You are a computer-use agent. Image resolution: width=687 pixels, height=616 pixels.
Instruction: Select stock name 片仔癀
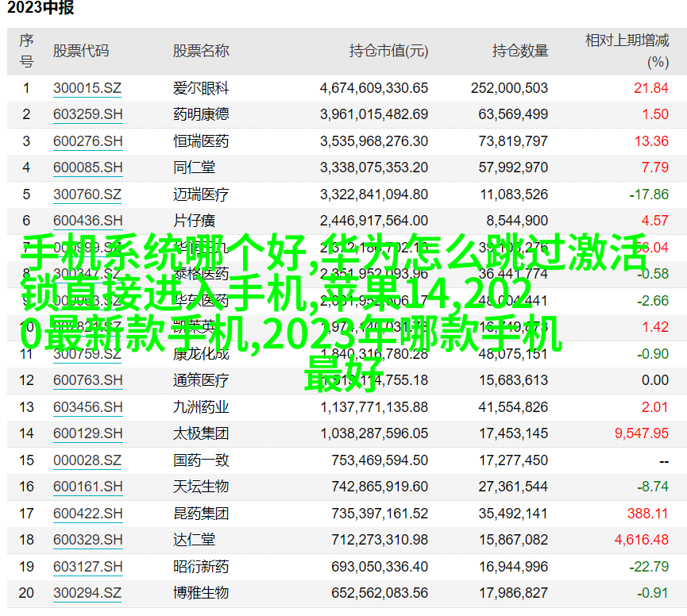tap(194, 221)
